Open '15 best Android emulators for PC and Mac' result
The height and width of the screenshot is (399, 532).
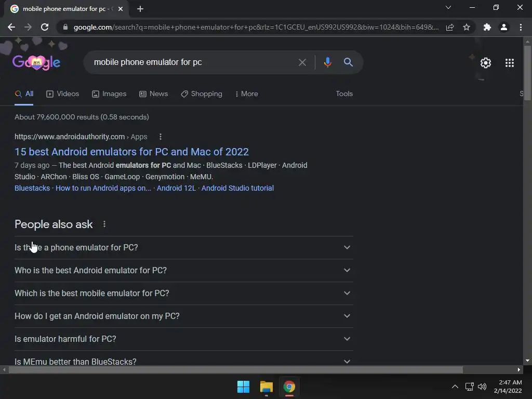[x=131, y=152]
